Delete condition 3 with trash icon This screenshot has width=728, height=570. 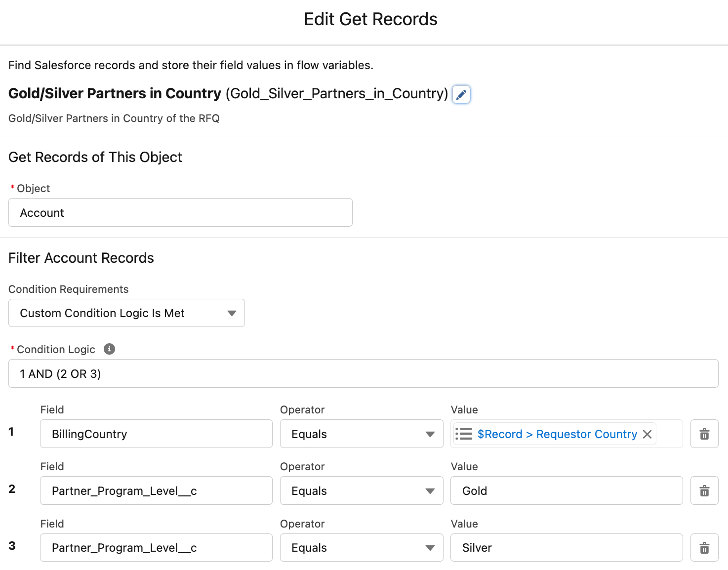704,548
